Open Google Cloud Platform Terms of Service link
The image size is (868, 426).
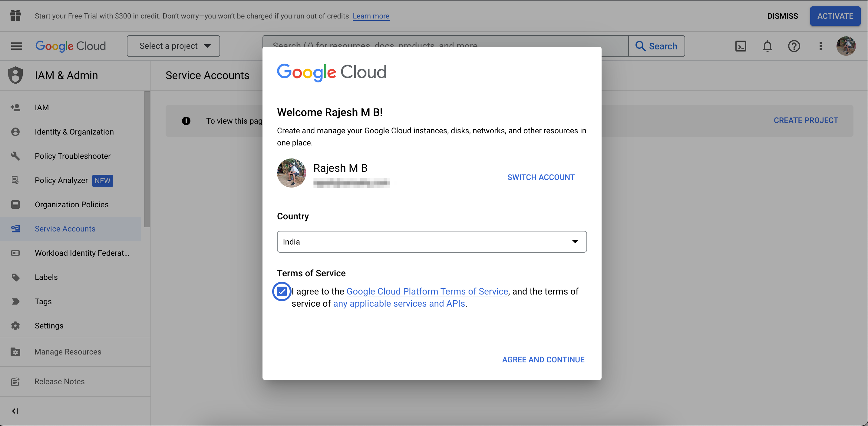pyautogui.click(x=427, y=292)
